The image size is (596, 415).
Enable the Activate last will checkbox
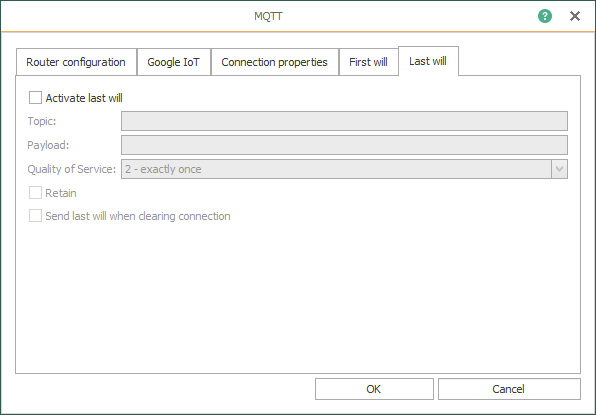tap(35, 98)
